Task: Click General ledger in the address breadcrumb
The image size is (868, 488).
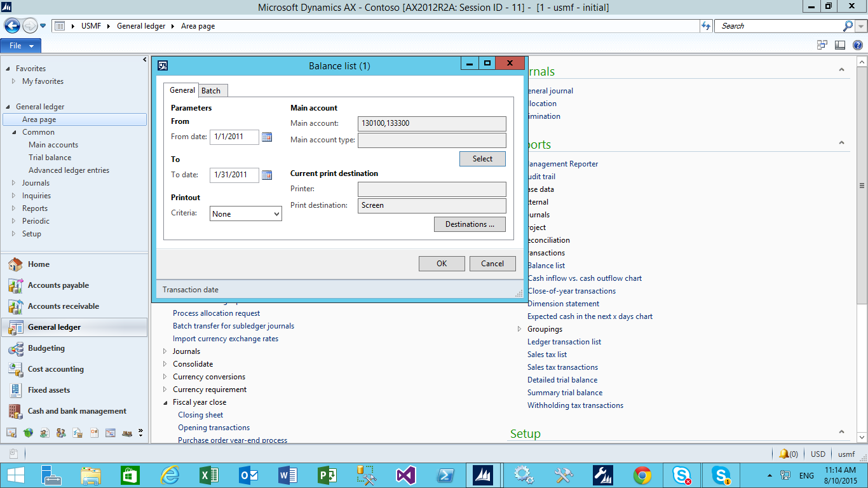Action: click(x=141, y=26)
